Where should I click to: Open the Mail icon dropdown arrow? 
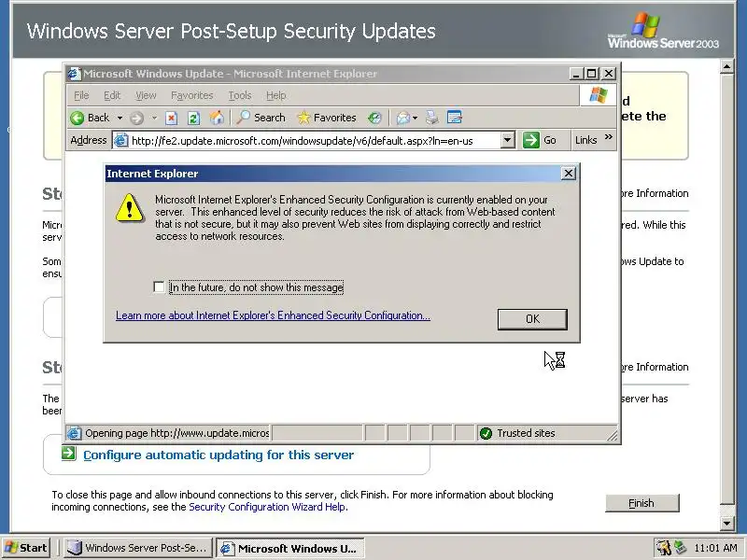415,118
